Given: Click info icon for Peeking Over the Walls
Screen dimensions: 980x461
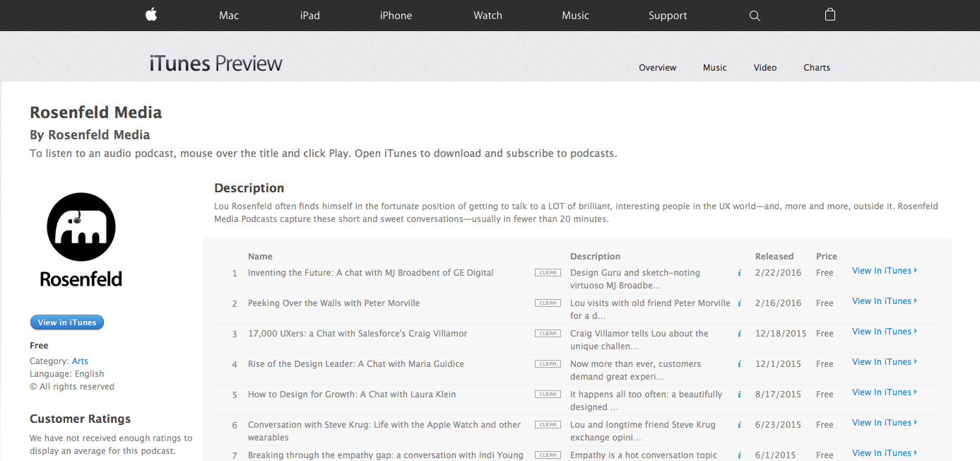Looking at the screenshot, I should tap(738, 303).
